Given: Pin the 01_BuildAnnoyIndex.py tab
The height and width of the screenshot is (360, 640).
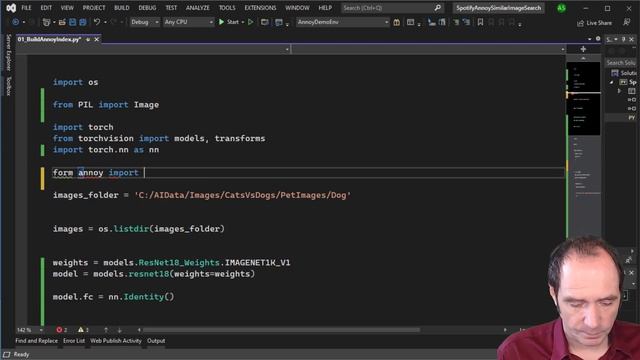Looking at the screenshot, I should pos(88,40).
